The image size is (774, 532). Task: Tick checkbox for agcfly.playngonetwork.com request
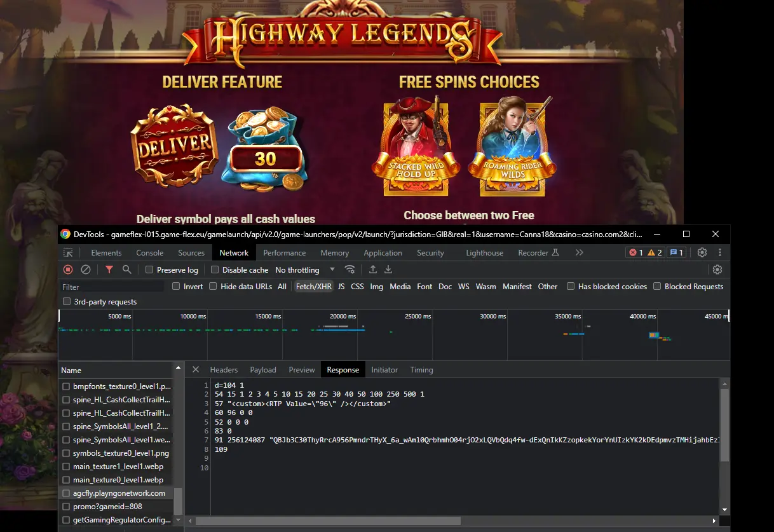[65, 493]
